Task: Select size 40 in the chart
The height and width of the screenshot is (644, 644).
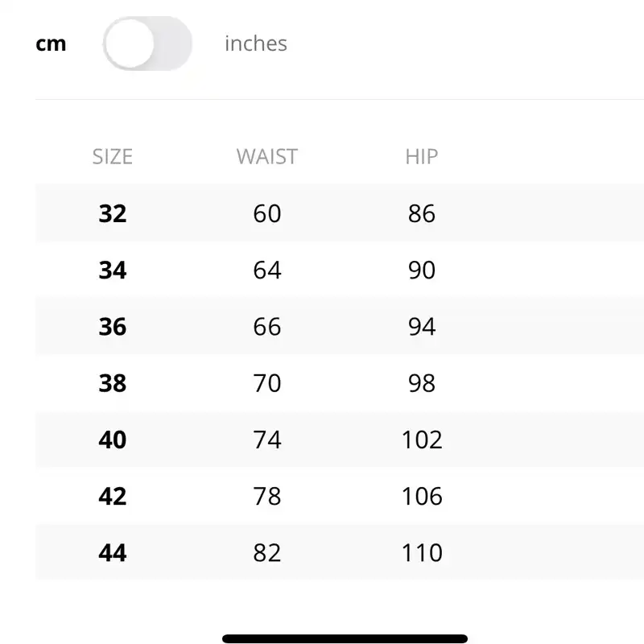Action: click(x=112, y=440)
